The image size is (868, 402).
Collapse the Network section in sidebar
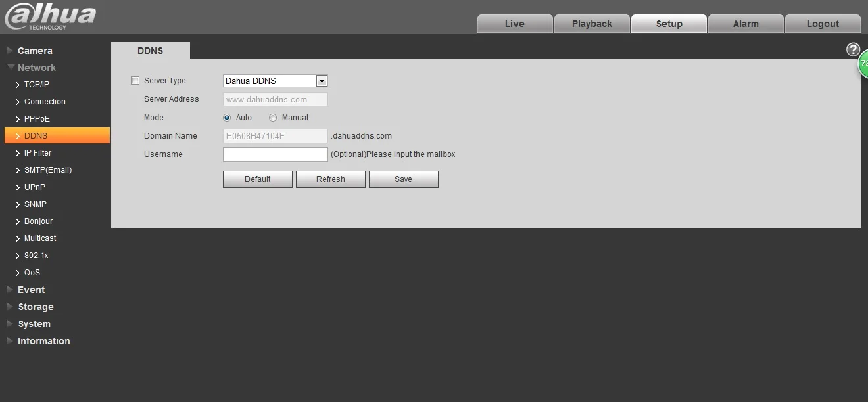click(x=37, y=68)
